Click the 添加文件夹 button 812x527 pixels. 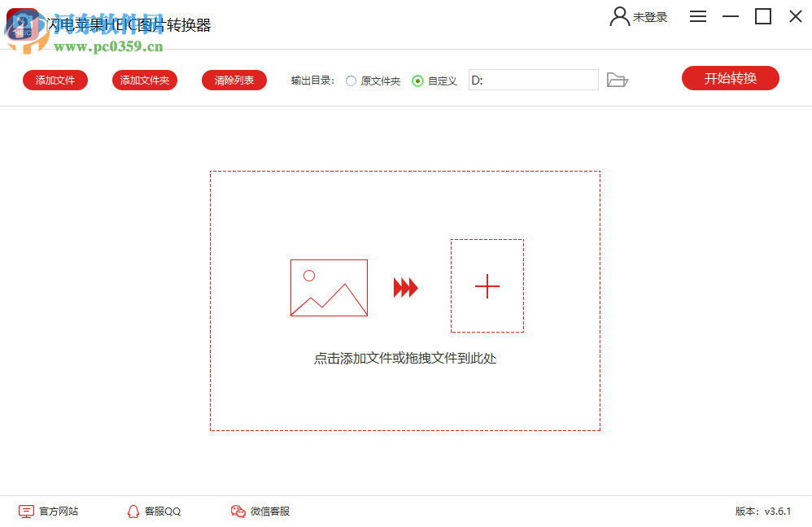(x=144, y=80)
